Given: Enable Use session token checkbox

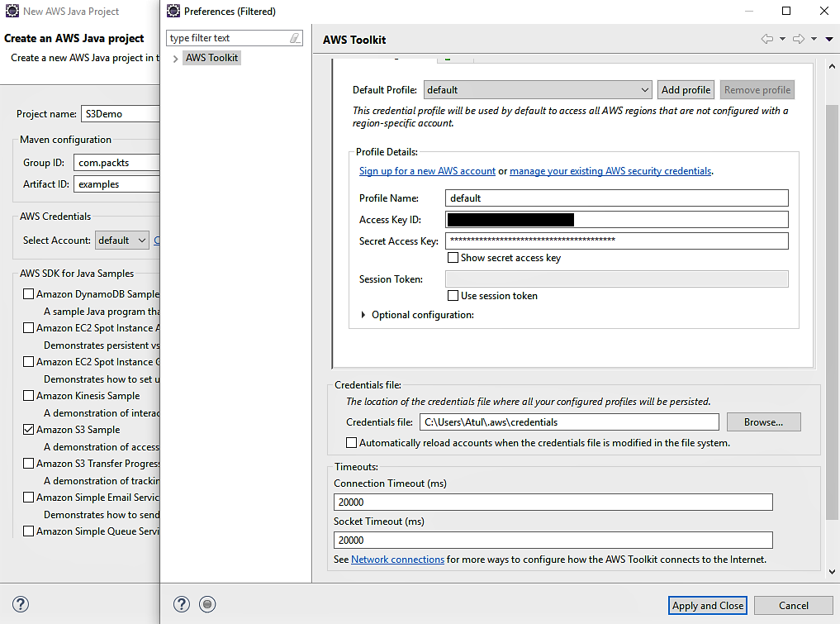Looking at the screenshot, I should pyautogui.click(x=453, y=296).
